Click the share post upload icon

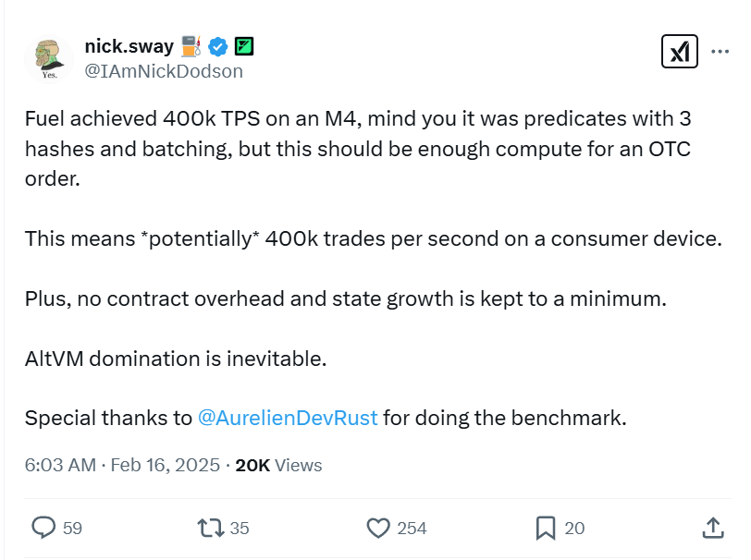[x=712, y=528]
